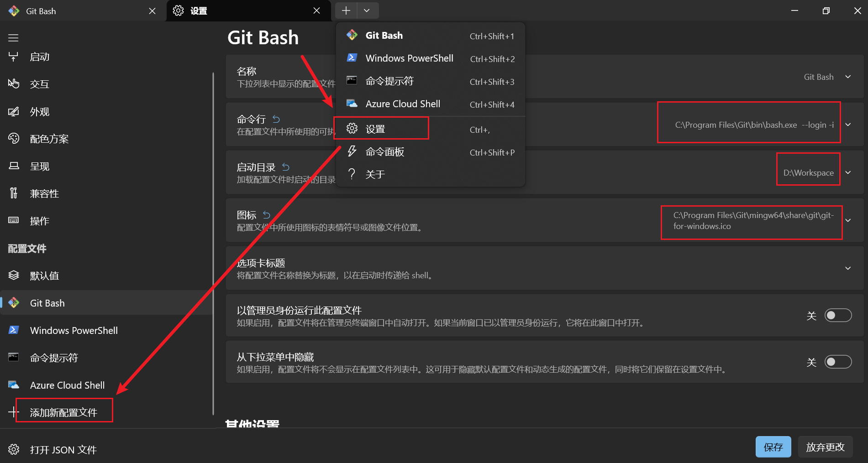Click the question mark icon for 关于
The image size is (868, 463).
(x=352, y=174)
